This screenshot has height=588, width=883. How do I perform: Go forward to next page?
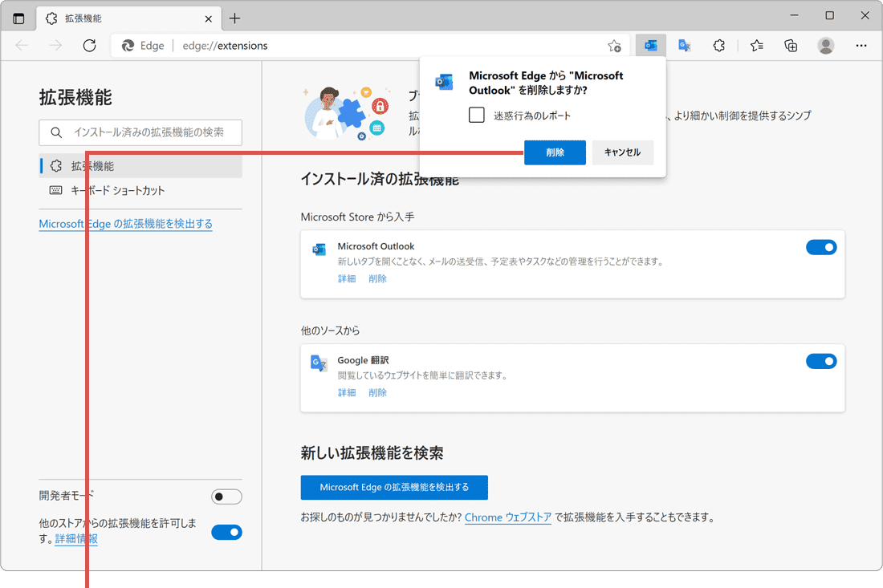tap(55, 46)
